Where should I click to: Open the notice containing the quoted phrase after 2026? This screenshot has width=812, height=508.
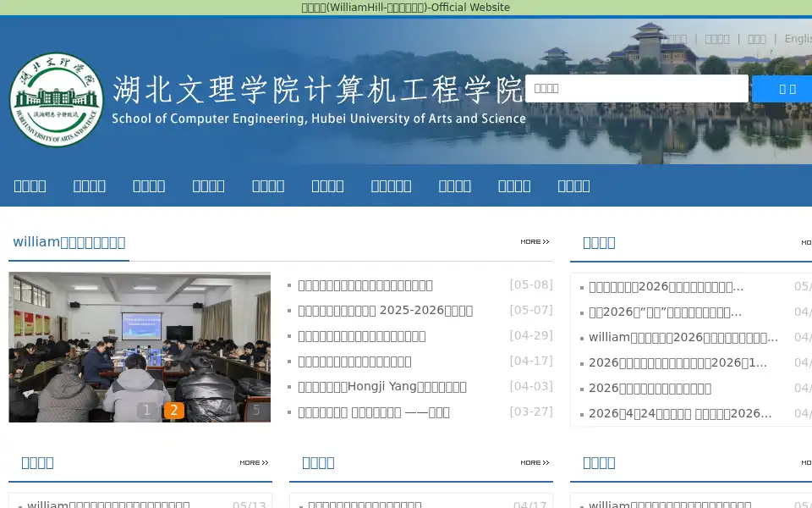[x=665, y=312]
